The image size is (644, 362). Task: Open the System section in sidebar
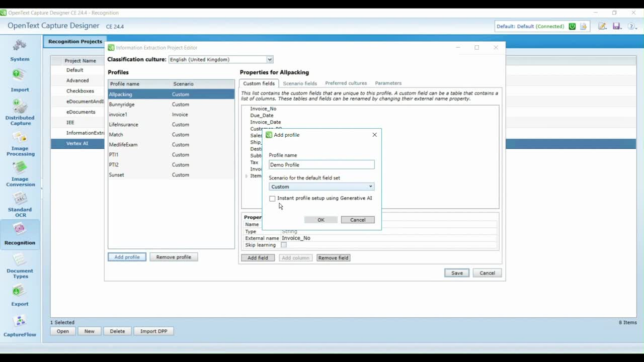pyautogui.click(x=20, y=51)
